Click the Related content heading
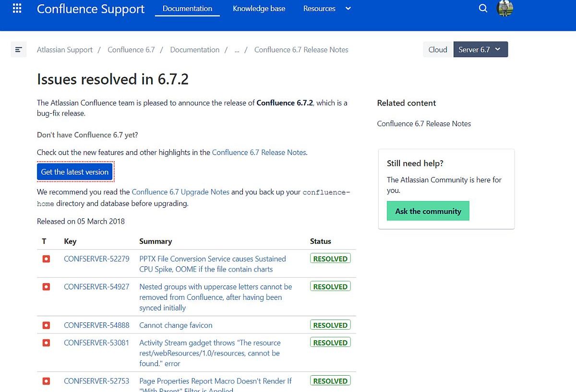Image resolution: width=576 pixels, height=392 pixels. pos(407,103)
